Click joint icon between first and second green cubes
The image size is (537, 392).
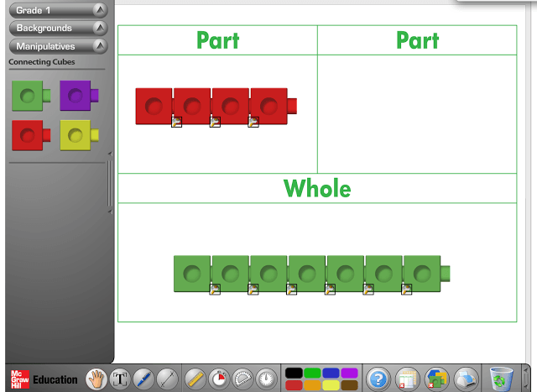coord(215,290)
